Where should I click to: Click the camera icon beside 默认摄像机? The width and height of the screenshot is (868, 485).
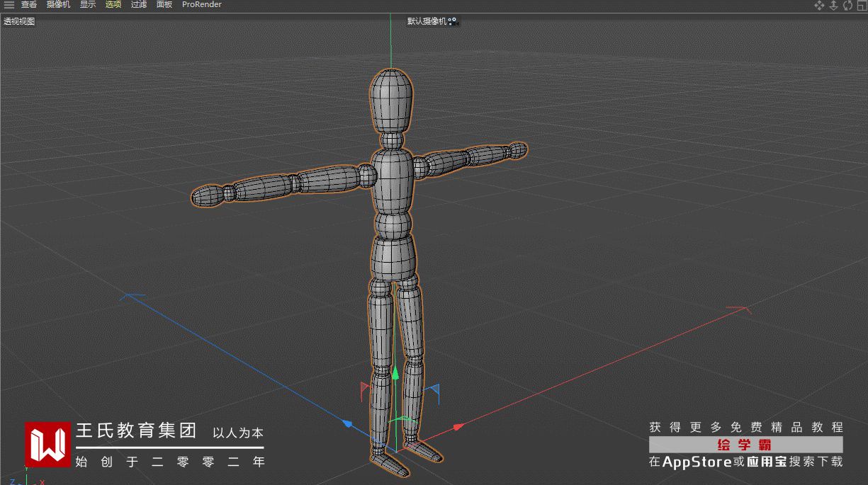453,21
